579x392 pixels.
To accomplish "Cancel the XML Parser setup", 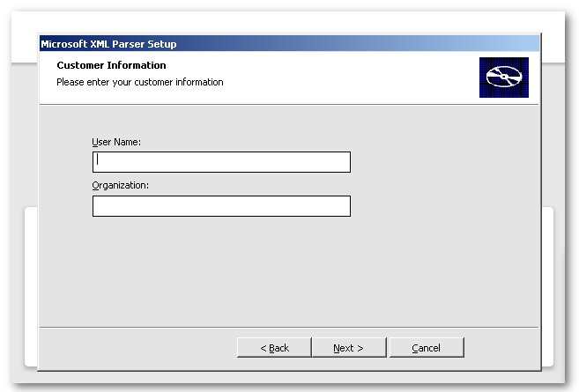I will pyautogui.click(x=427, y=348).
